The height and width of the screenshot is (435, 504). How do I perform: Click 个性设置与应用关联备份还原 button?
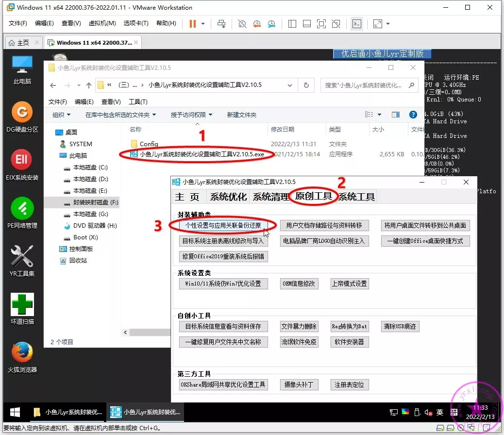click(223, 225)
